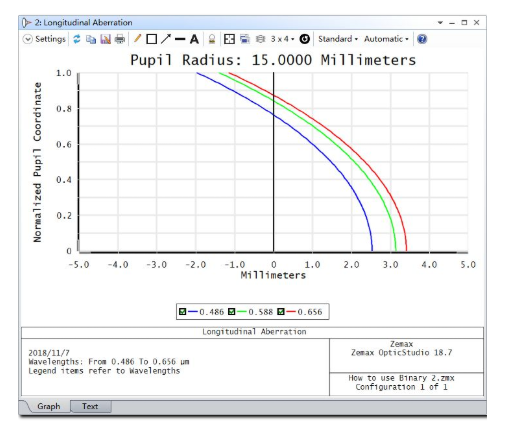Click the Save As graph icon
Screen dimensions: 509x423
coord(105,39)
